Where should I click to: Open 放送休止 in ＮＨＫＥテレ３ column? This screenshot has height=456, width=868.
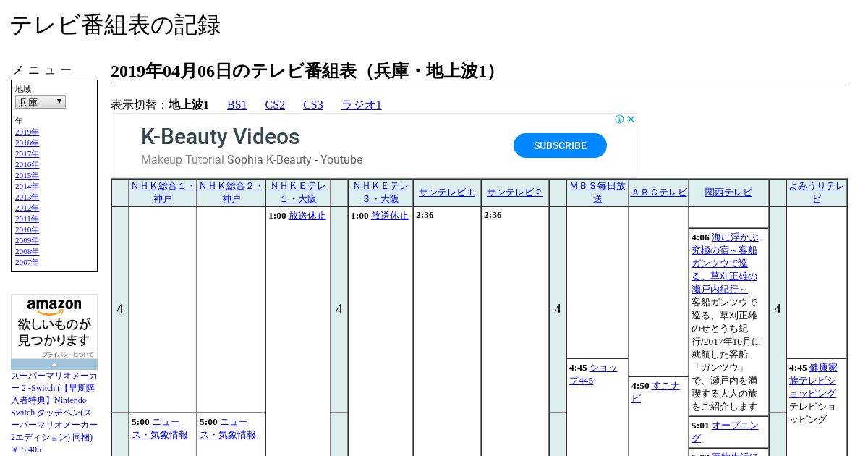click(x=390, y=216)
